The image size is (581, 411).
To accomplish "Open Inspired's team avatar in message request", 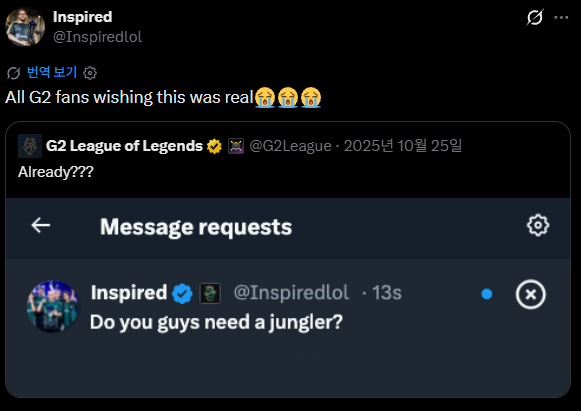I will pyautogui.click(x=53, y=306).
